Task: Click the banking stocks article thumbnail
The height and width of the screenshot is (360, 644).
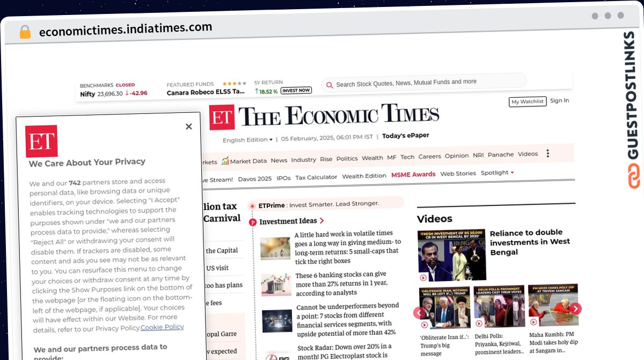Action: pyautogui.click(x=276, y=285)
